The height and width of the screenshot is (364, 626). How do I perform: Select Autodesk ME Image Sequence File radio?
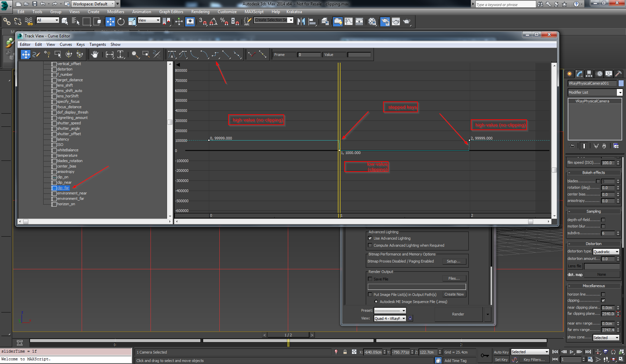pyautogui.click(x=376, y=302)
